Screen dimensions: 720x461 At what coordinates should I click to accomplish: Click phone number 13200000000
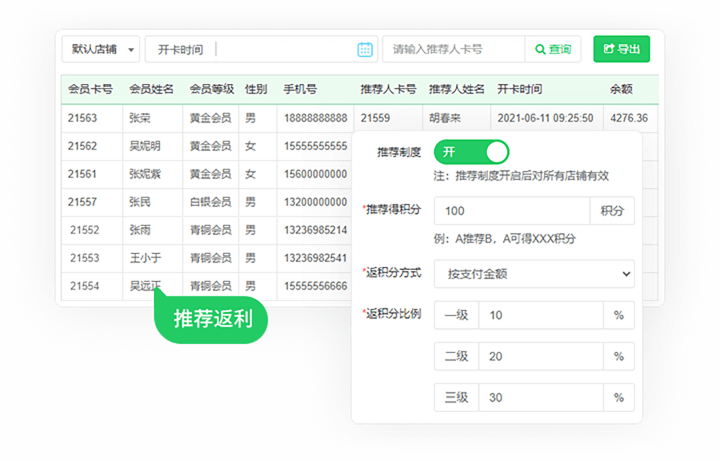click(x=315, y=202)
